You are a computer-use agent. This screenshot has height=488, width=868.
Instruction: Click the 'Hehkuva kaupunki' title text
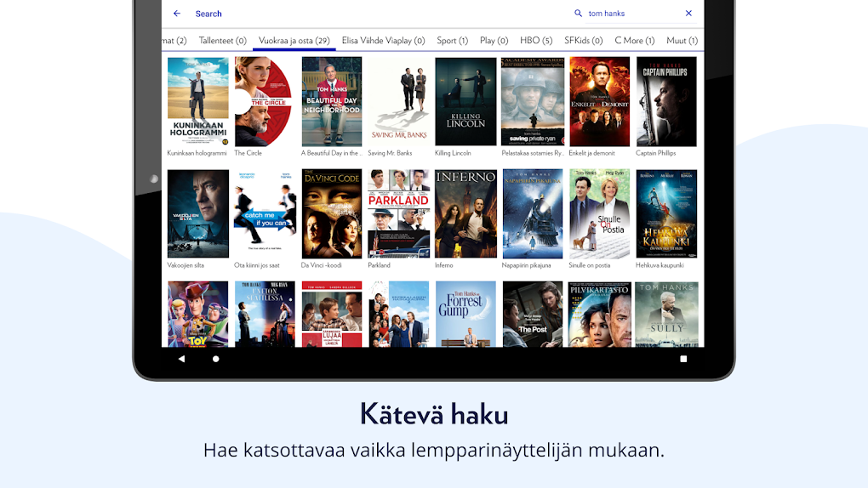[x=660, y=265]
